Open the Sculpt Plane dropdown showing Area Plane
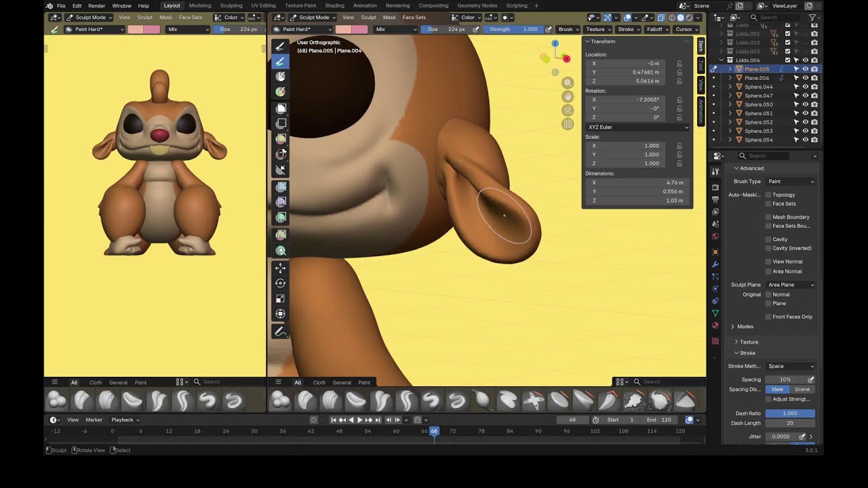 pyautogui.click(x=791, y=285)
